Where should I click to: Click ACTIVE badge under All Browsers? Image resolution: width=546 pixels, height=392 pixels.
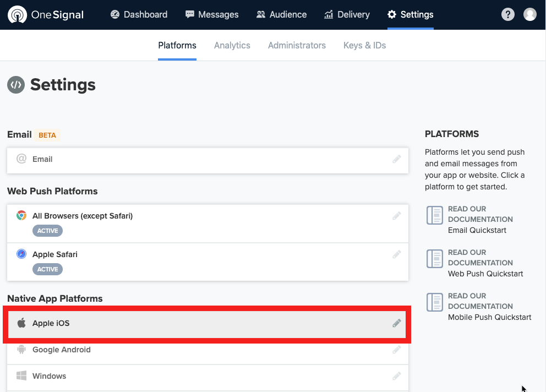(x=48, y=231)
